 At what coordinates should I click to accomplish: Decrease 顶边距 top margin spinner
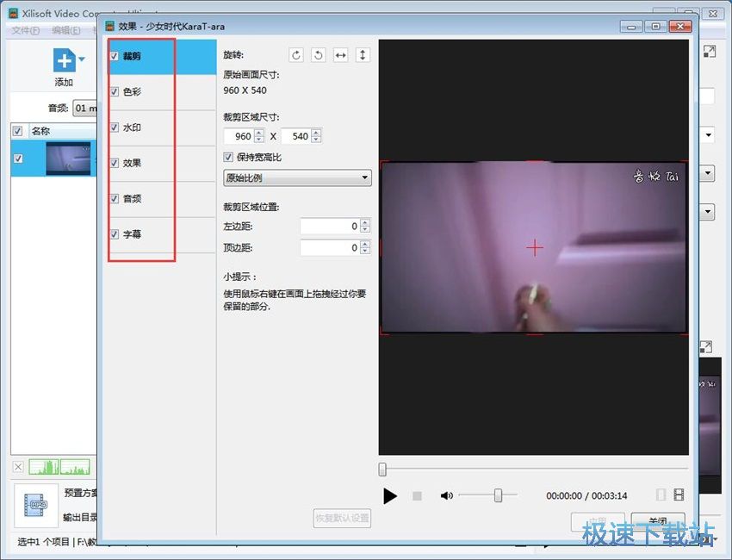[365, 251]
